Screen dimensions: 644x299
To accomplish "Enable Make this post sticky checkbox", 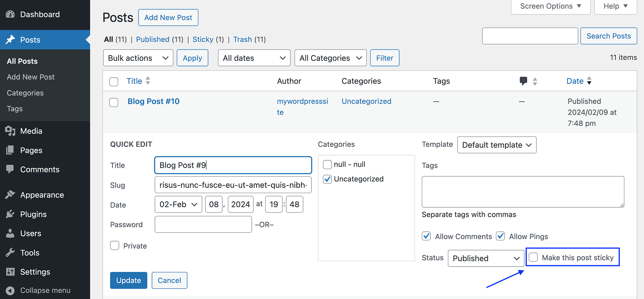I will point(533,257).
